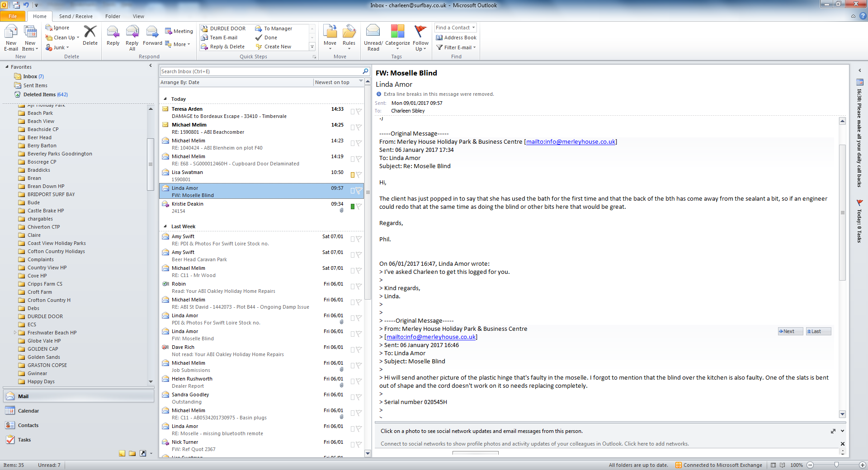Ignore this conversation
Image resolution: width=868 pixels, height=470 pixels.
57,28
